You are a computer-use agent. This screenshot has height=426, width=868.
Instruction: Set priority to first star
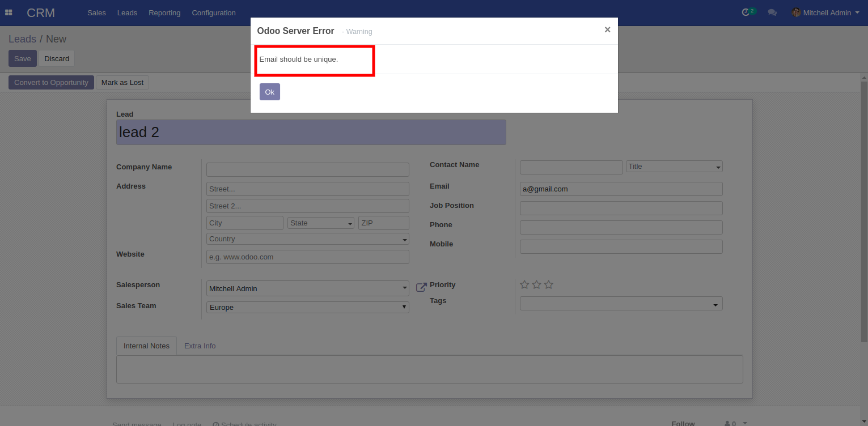(524, 284)
